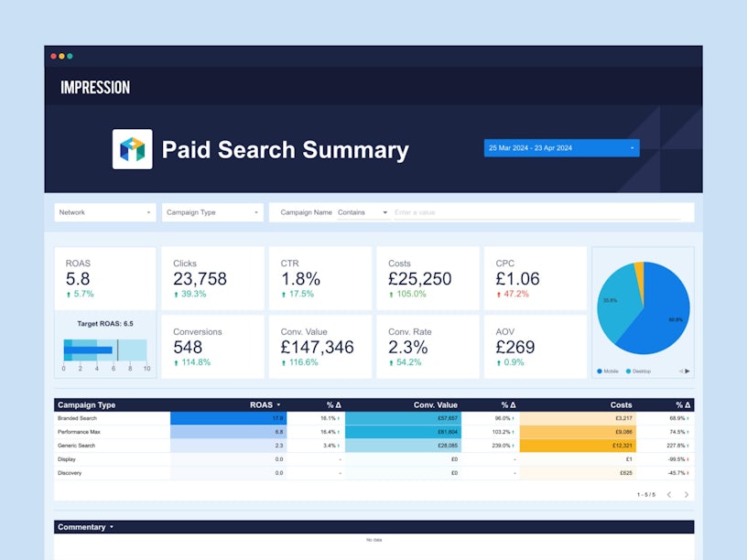Click the Campaign Type column header
The height and width of the screenshot is (560, 747).
pyautogui.click(x=87, y=404)
